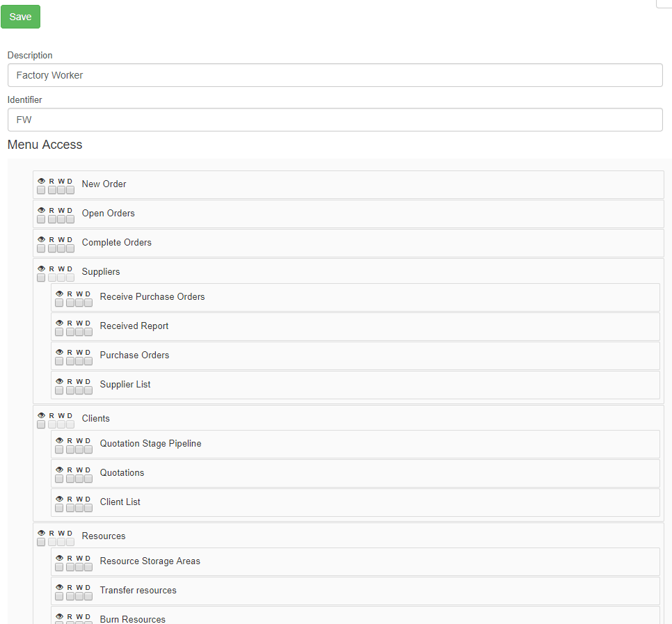672x624 pixels.
Task: Click the Description field containing Factory Worker
Action: point(335,75)
